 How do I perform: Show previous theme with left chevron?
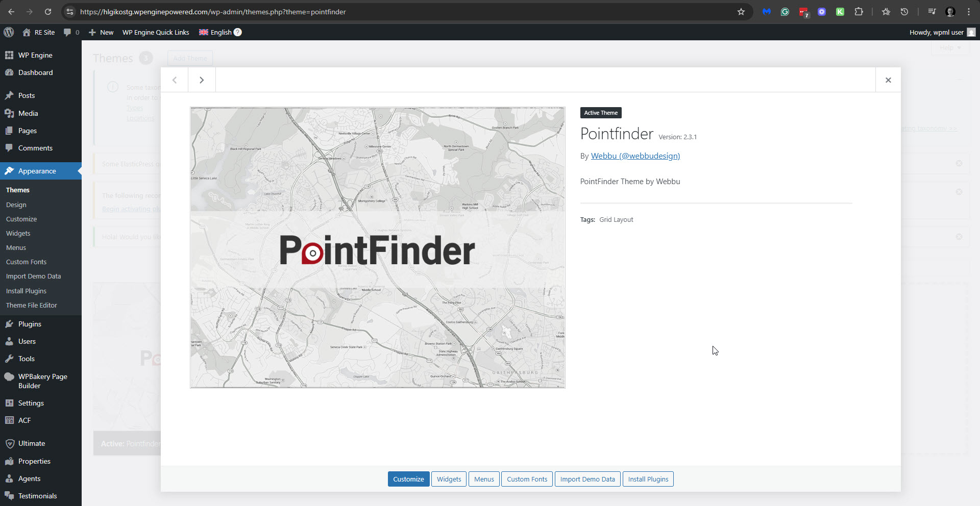pyautogui.click(x=175, y=80)
